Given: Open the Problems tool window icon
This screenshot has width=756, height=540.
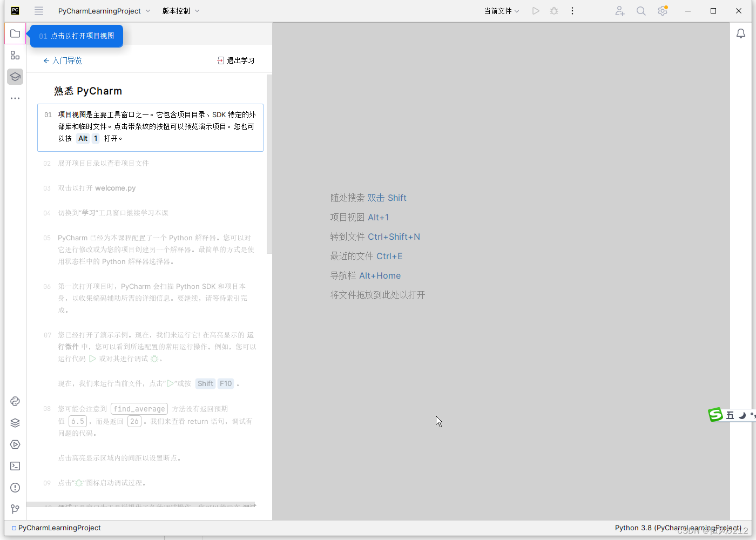Looking at the screenshot, I should (x=15, y=488).
